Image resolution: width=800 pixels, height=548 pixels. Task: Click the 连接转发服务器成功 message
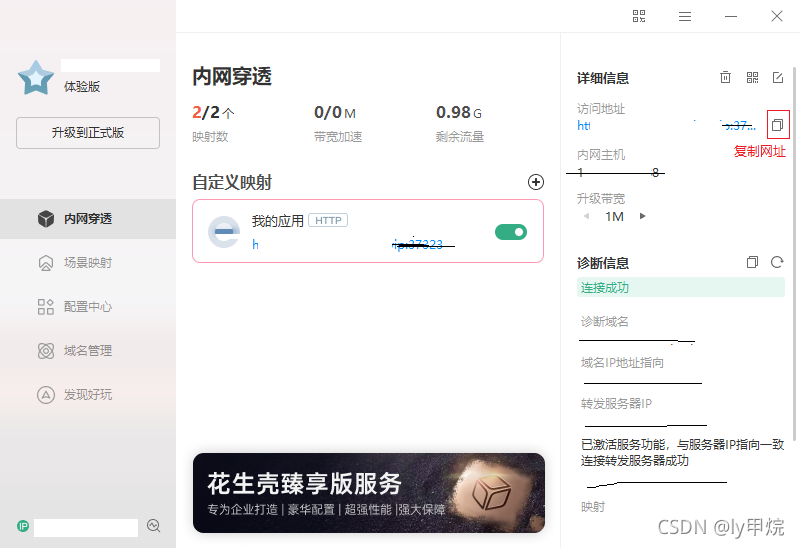(635, 461)
